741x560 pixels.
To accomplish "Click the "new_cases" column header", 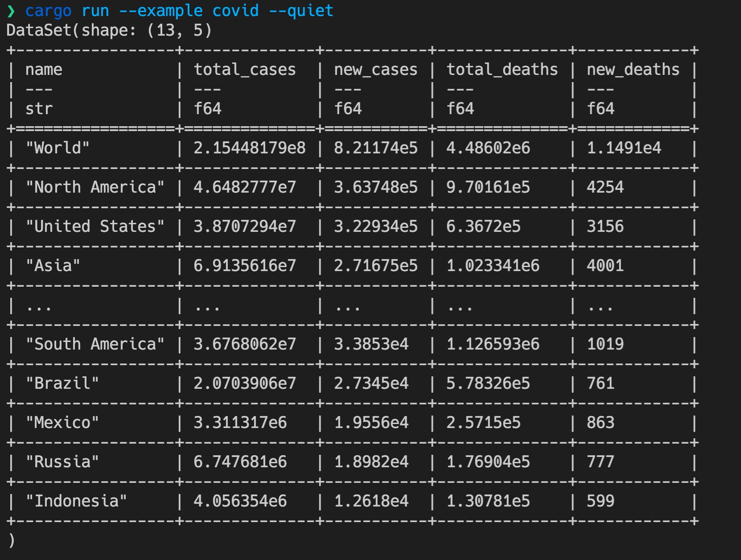I will pos(375,70).
